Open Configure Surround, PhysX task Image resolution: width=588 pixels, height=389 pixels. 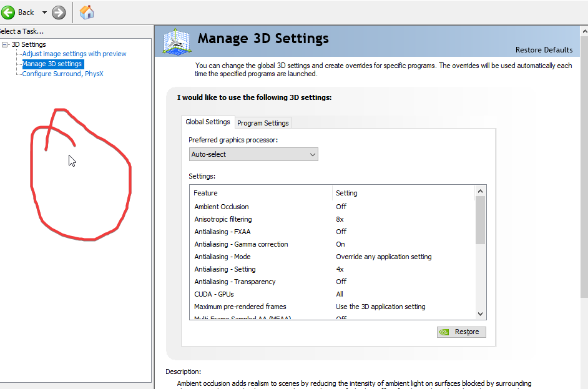62,74
